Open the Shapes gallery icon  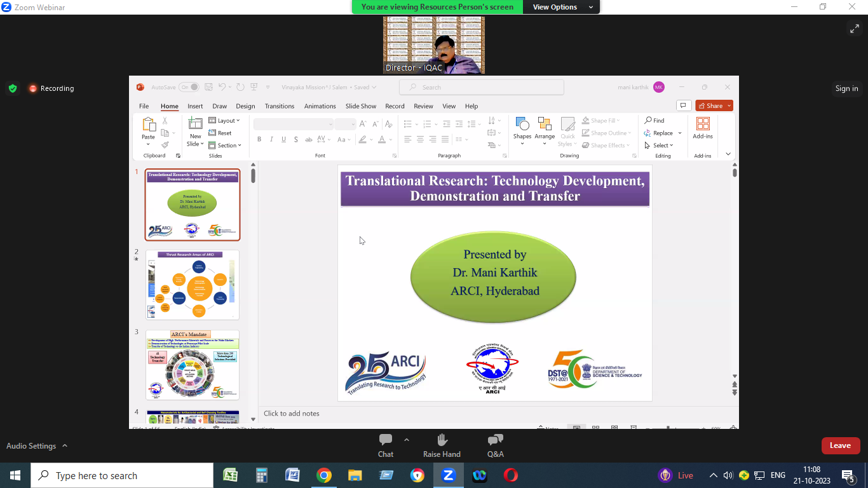[522, 125]
